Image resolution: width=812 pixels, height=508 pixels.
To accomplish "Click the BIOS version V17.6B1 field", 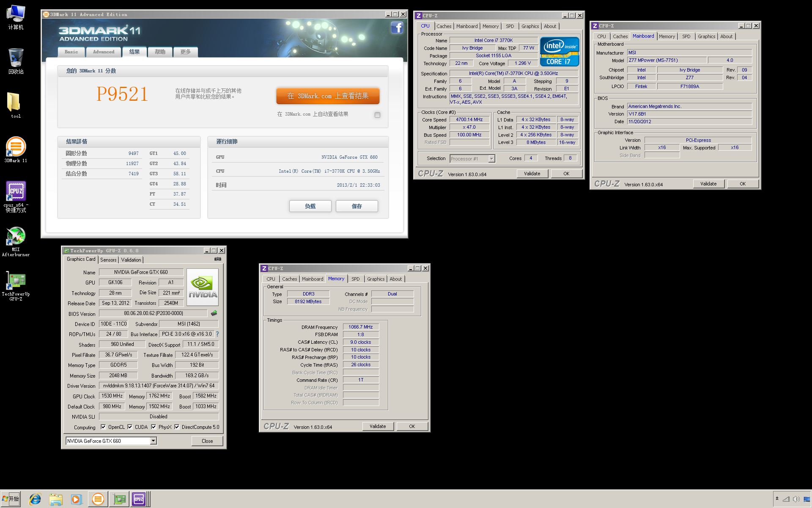I will pos(689,114).
